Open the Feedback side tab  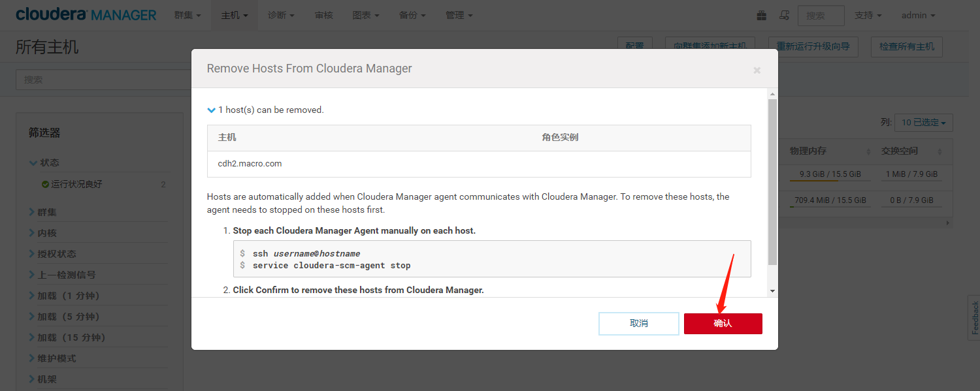974,318
